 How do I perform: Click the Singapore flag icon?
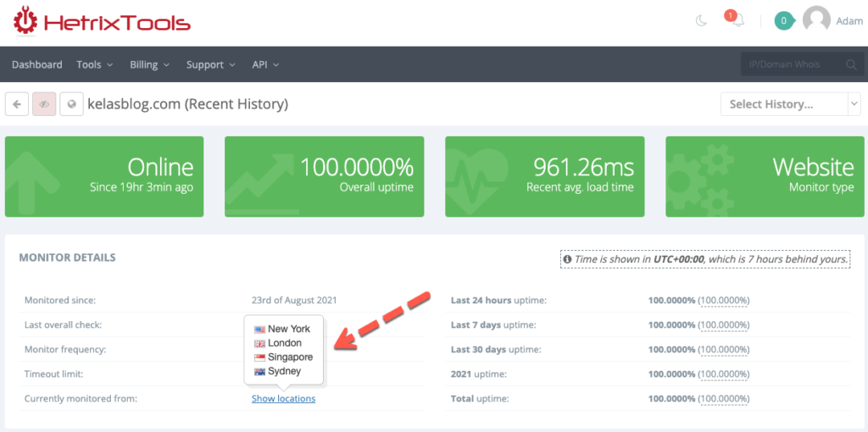[259, 357]
